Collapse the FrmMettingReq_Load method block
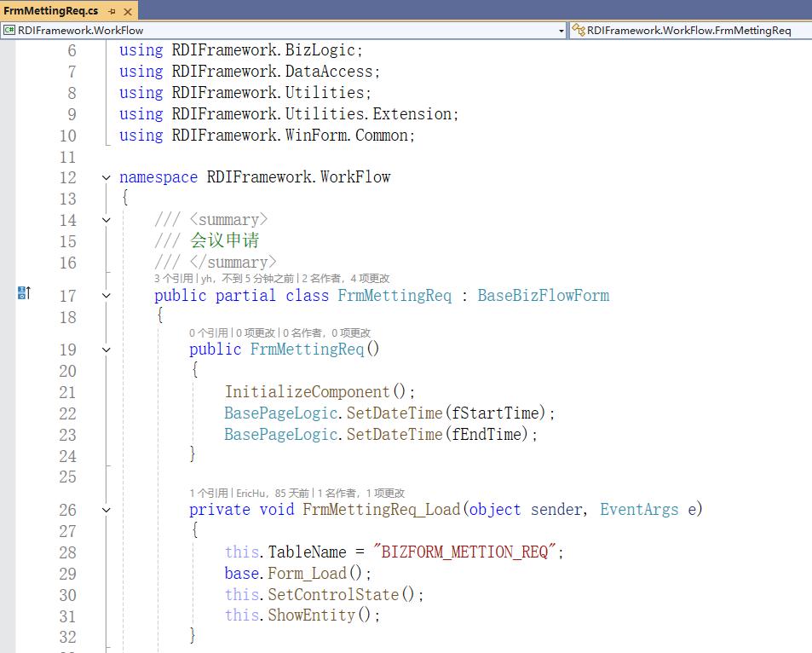Viewport: 812px width, 653px height. click(106, 510)
